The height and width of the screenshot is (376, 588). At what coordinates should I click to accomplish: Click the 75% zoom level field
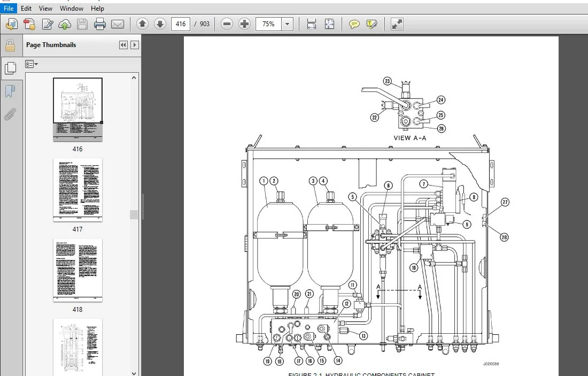(268, 24)
